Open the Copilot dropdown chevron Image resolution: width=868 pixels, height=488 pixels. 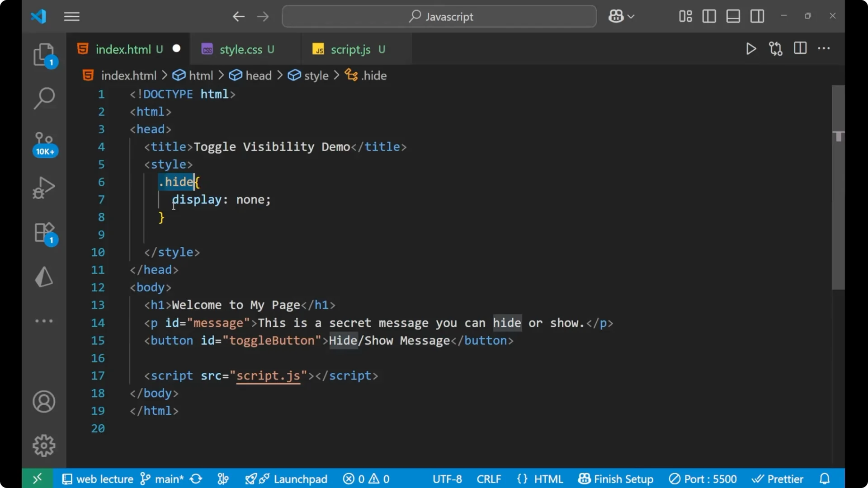(x=632, y=16)
